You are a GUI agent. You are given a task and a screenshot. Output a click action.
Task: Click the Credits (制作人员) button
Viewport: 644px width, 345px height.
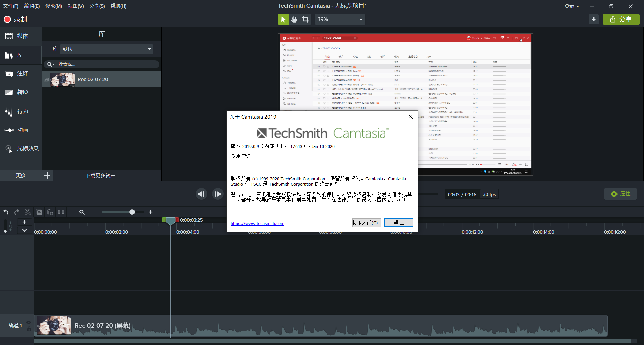point(366,223)
